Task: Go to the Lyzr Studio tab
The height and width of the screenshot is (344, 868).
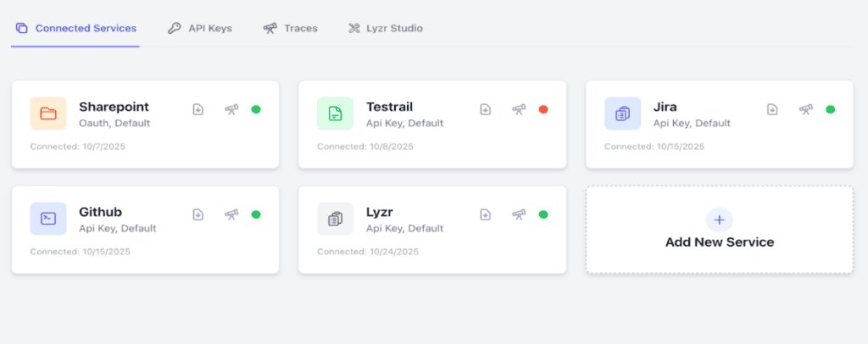Action: [x=386, y=28]
